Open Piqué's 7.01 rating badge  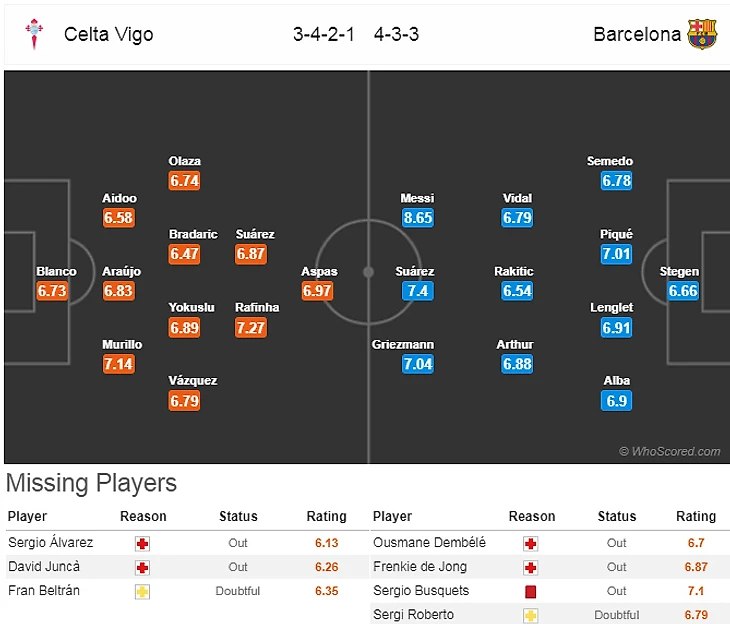[x=616, y=254]
